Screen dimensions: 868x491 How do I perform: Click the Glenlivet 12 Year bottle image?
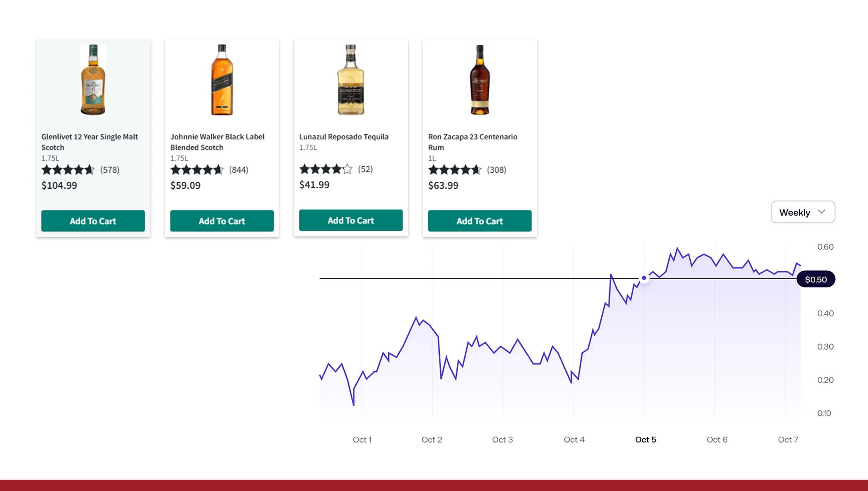[x=93, y=80]
